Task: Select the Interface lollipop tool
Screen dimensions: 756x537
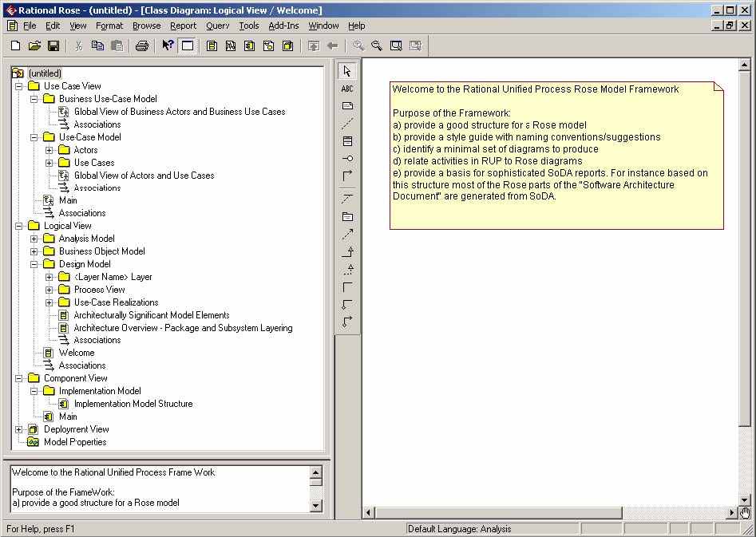Action: pyautogui.click(x=347, y=158)
